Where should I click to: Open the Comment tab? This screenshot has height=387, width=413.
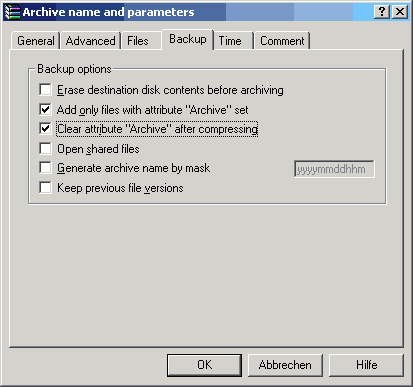(282, 41)
